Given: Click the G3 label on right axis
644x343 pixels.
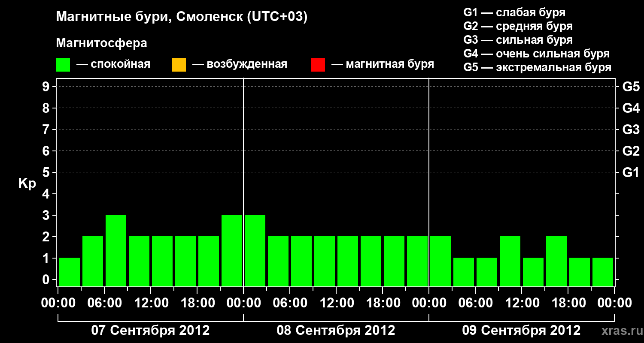Looking at the screenshot, I should [x=631, y=129].
